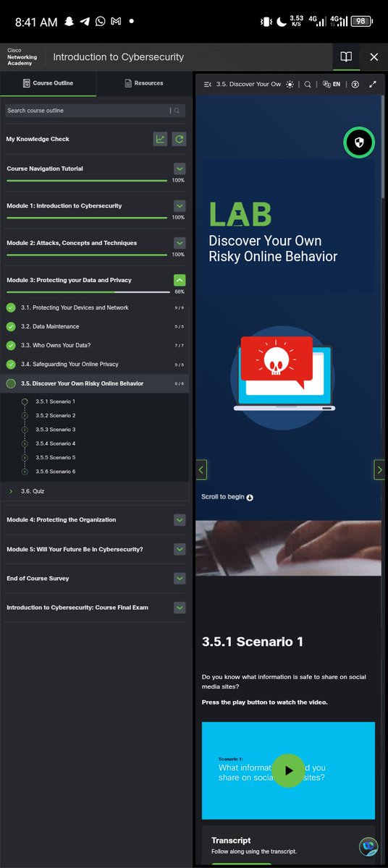Image resolution: width=388 pixels, height=868 pixels.
Task: Expand Module 5: Will Your Future Be
Action: click(x=180, y=549)
